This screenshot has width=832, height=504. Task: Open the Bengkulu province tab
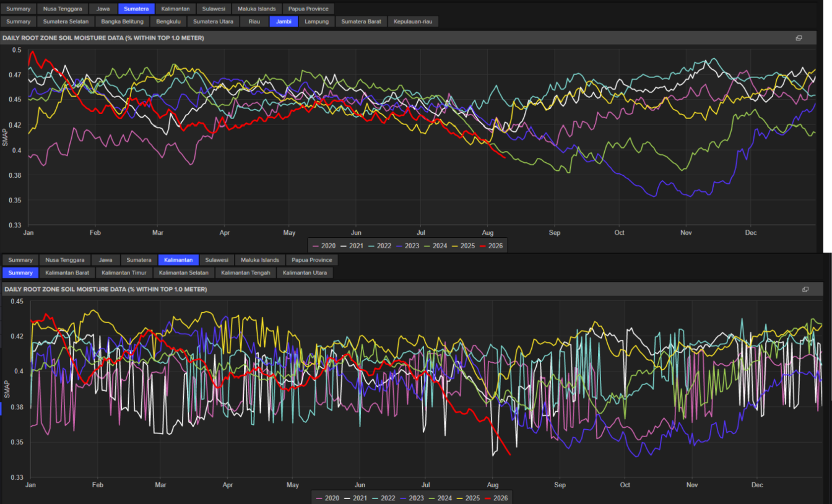[x=168, y=22]
